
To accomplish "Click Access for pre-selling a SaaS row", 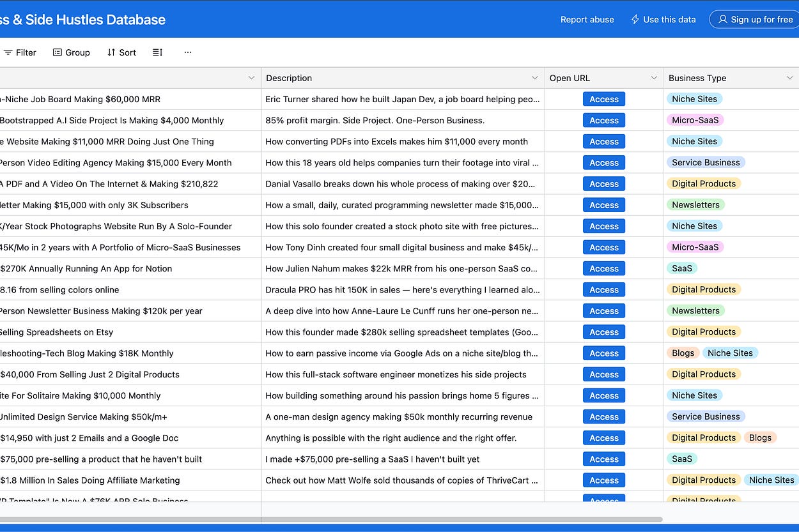I will pyautogui.click(x=604, y=459).
